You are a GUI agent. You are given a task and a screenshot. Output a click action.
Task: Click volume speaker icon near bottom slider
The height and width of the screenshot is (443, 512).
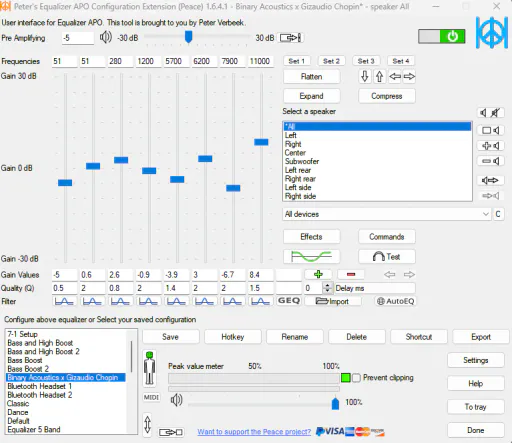(176, 400)
